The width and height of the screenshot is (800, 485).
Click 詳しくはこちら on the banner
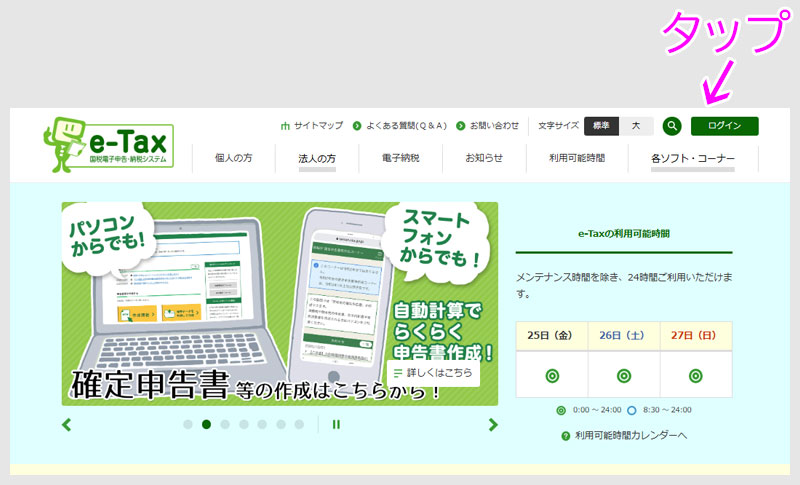pos(433,373)
